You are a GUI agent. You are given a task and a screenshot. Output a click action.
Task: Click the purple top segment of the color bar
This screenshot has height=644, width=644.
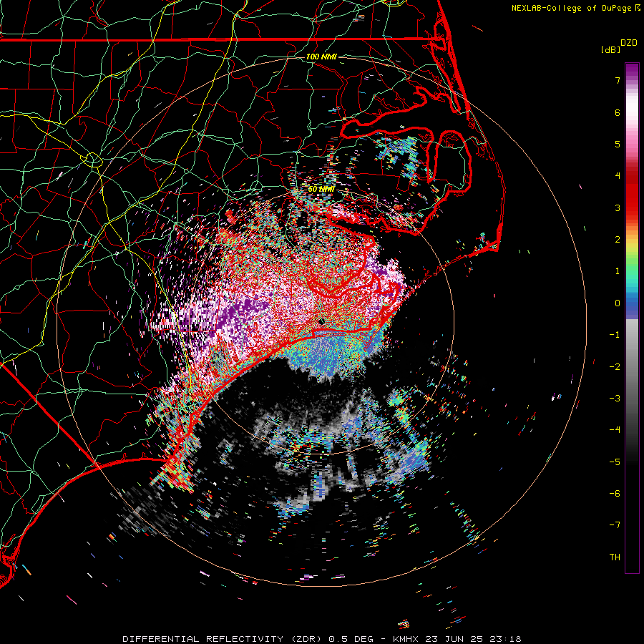click(632, 71)
